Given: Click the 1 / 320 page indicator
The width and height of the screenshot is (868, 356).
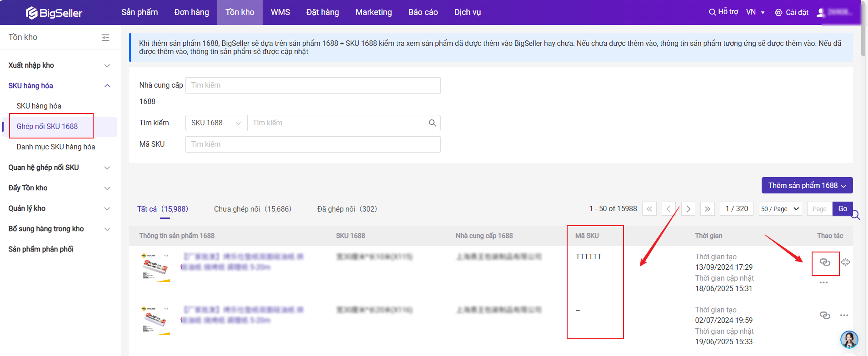Looking at the screenshot, I should click(737, 209).
